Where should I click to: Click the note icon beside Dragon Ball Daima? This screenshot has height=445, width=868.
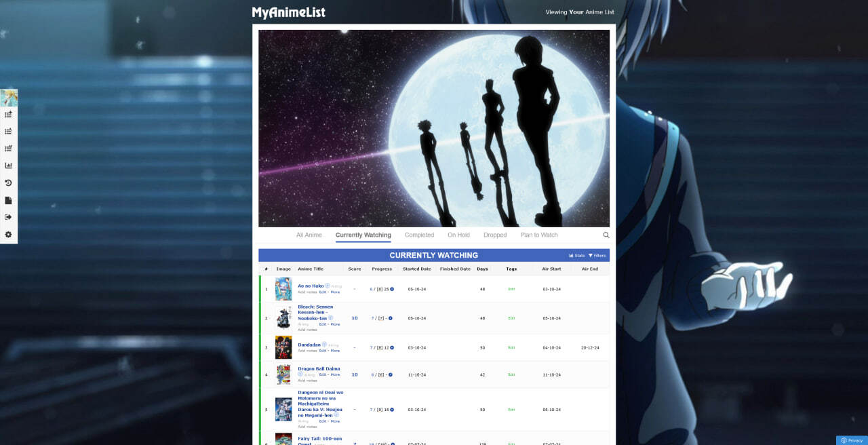(300, 374)
